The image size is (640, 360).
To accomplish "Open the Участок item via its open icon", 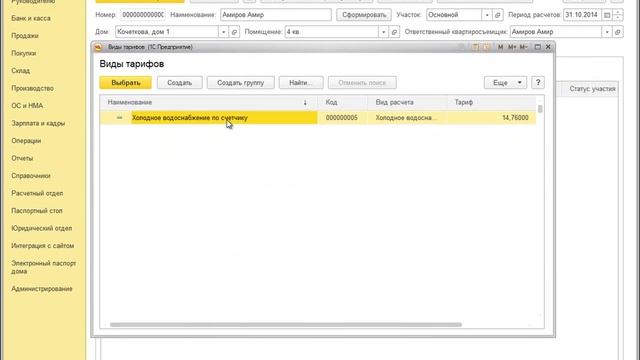I will tap(498, 15).
